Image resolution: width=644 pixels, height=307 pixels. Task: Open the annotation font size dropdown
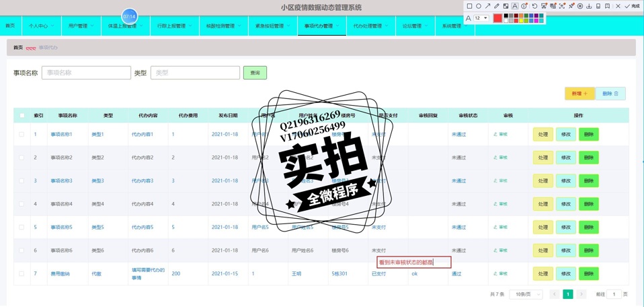481,18
